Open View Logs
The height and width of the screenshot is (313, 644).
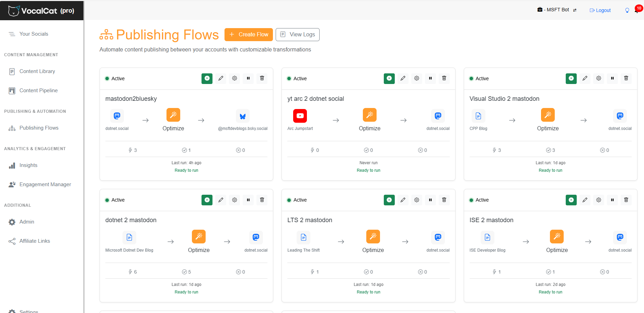297,35
